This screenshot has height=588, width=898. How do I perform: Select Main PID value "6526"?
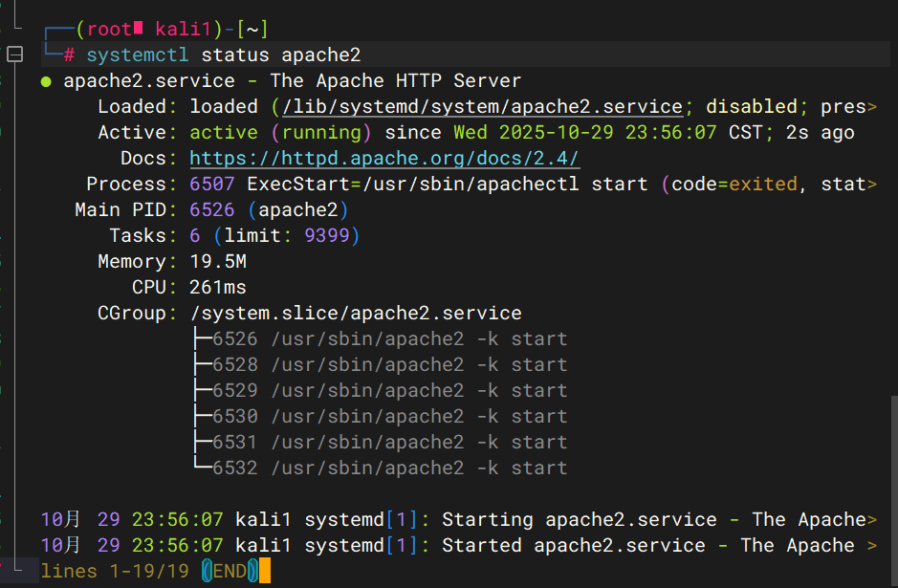tap(212, 209)
